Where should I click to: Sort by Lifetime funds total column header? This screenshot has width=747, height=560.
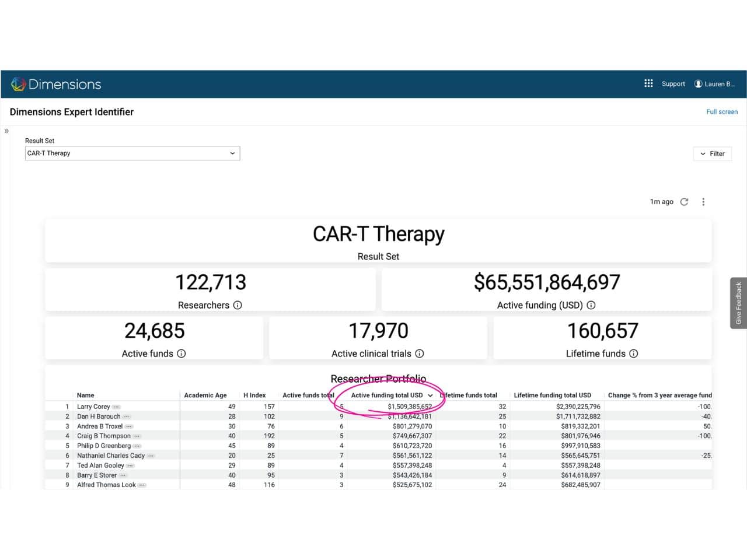coord(469,395)
